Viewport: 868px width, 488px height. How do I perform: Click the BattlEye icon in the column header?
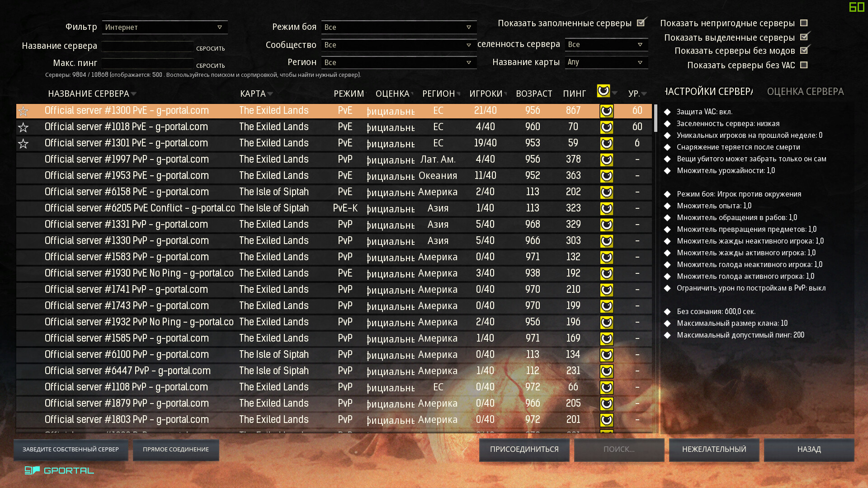603,91
